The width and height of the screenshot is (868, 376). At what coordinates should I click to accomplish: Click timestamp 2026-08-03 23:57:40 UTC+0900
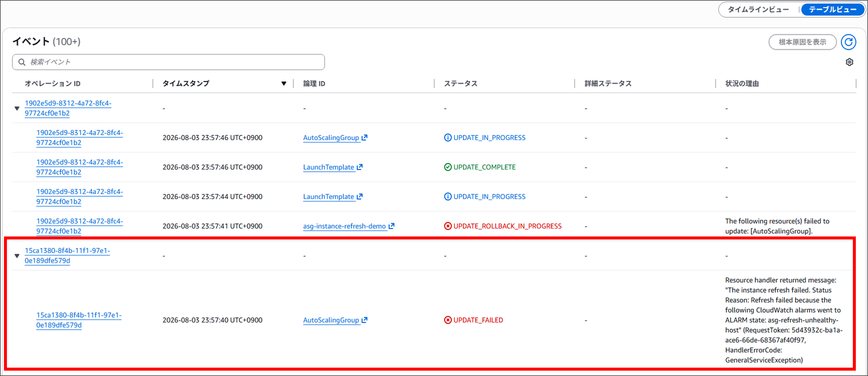point(212,320)
